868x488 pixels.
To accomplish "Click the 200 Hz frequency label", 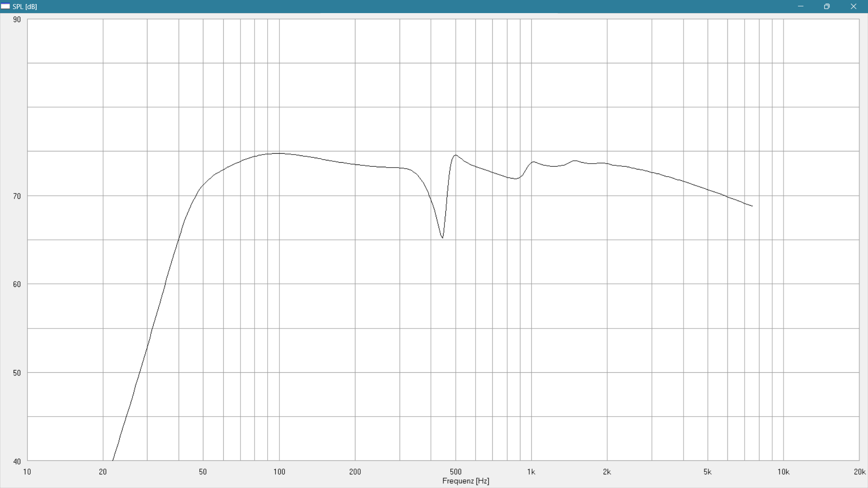I will click(x=355, y=472).
